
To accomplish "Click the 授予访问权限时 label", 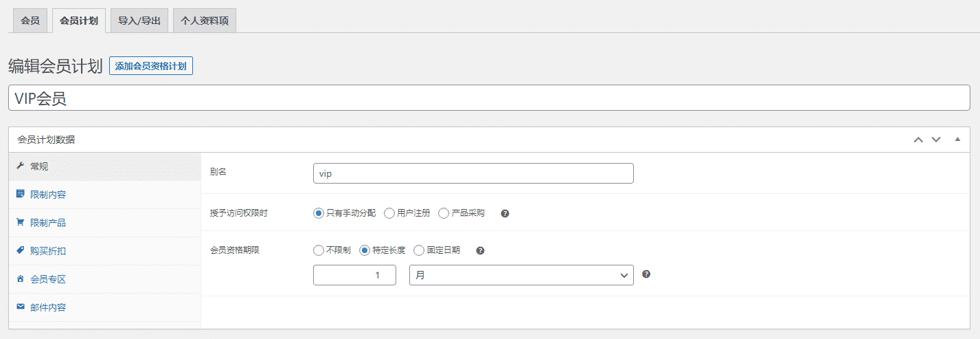I will pyautogui.click(x=238, y=213).
